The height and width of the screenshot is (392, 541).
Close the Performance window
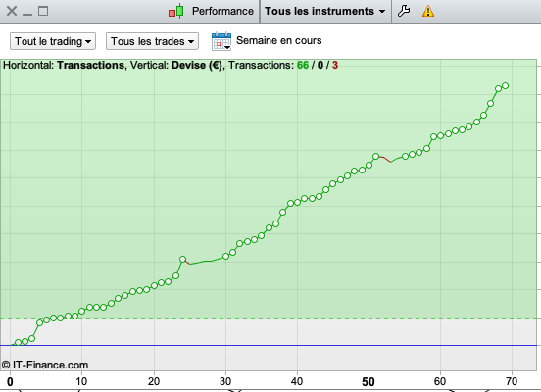point(12,11)
